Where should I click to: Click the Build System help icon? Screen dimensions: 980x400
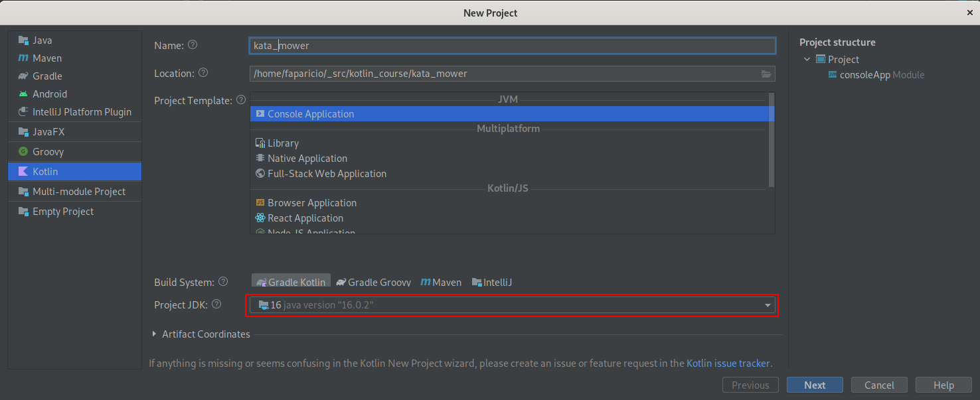click(223, 282)
